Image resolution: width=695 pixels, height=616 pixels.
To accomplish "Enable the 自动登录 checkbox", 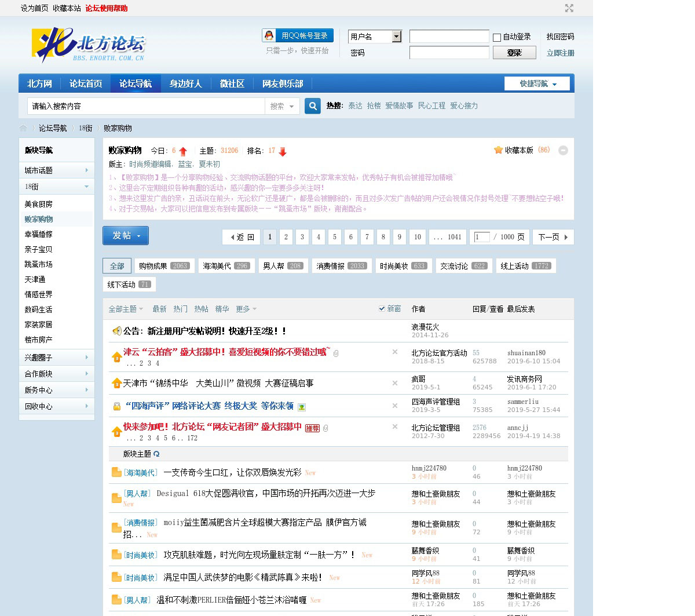I will [x=497, y=38].
